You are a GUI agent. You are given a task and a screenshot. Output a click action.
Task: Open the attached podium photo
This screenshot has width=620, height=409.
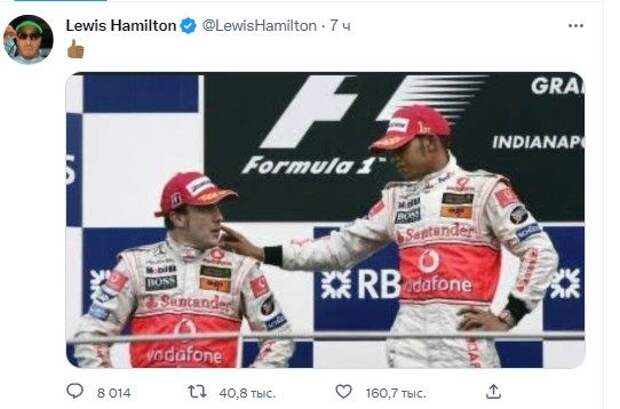[x=325, y=220]
